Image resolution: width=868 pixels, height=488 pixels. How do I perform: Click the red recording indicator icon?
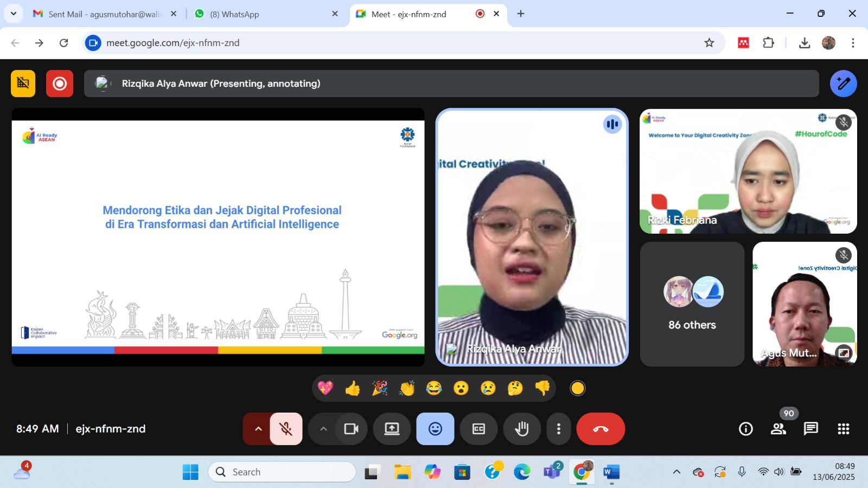[60, 84]
